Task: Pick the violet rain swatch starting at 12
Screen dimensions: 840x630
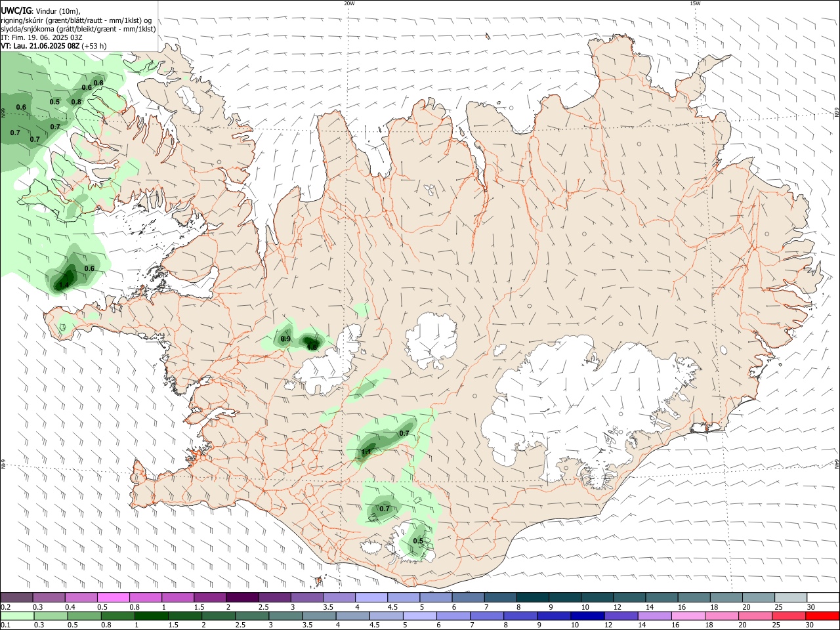Action: click(621, 616)
